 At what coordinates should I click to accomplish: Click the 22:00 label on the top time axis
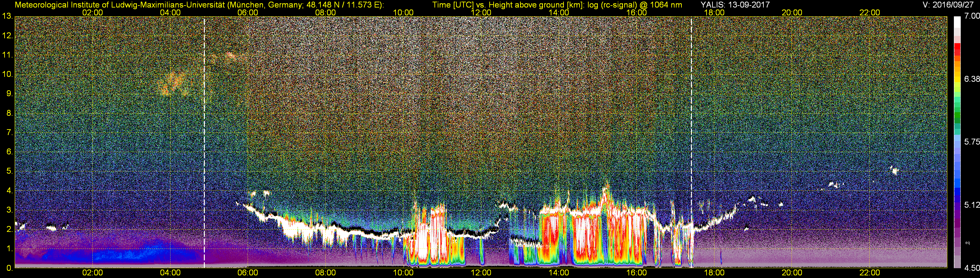pos(870,12)
